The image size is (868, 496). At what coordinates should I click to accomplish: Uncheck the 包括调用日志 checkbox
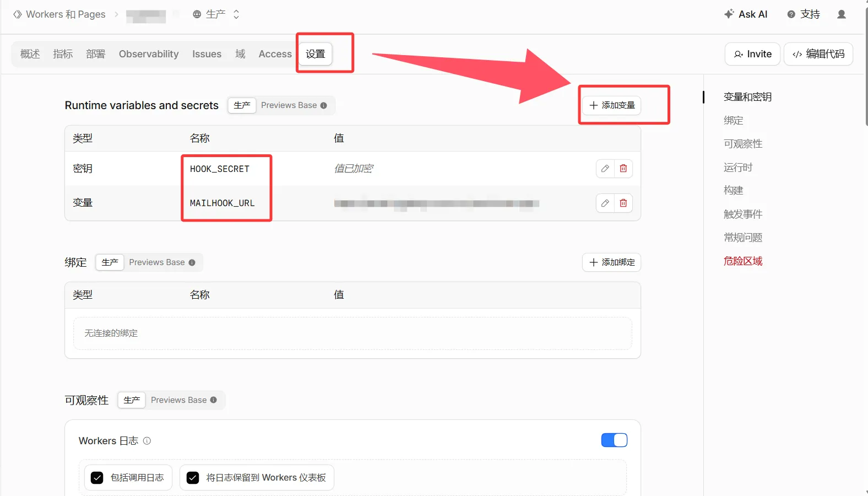coord(97,478)
